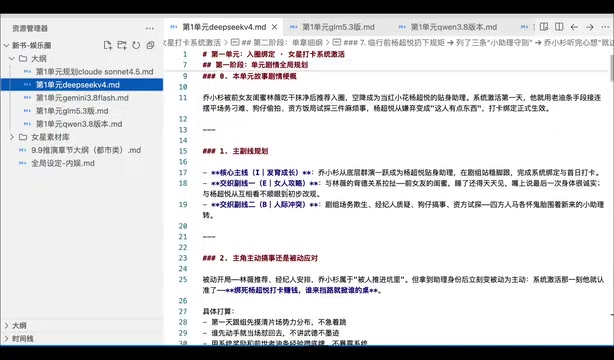
Task: Switch to 第1单元glm5.3版.md tab
Action: pos(338,27)
